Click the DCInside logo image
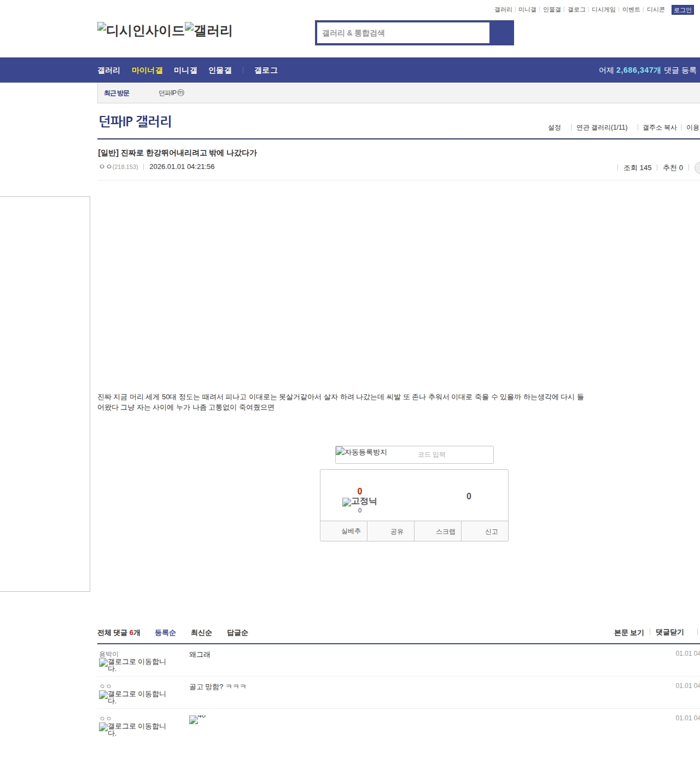Image resolution: width=700 pixels, height=781 pixels. (141, 30)
